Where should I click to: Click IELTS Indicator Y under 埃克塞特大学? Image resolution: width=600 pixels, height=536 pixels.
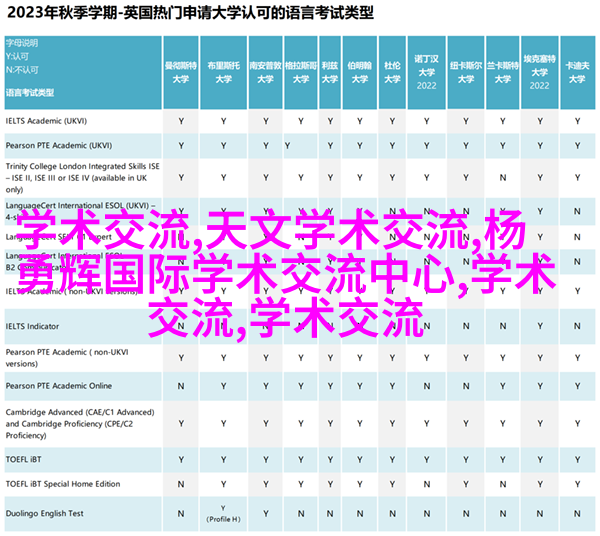coord(540,326)
